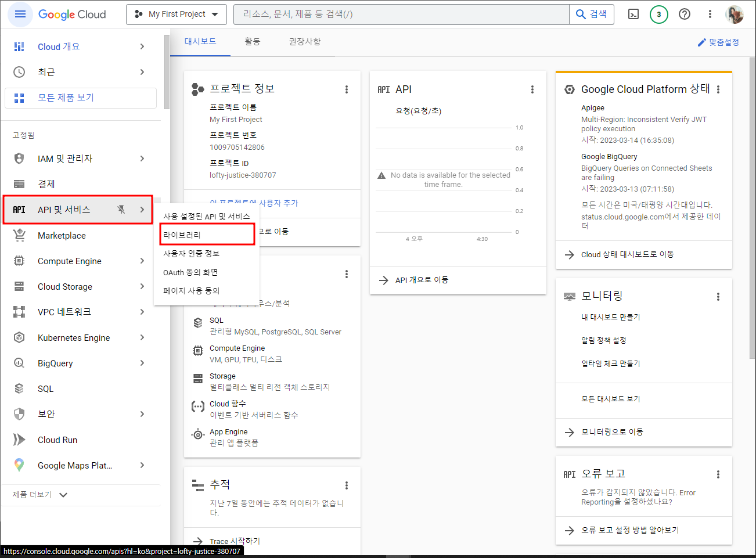756x558 pixels.
Task: Switch to 대시보드 tab
Action: pos(200,42)
